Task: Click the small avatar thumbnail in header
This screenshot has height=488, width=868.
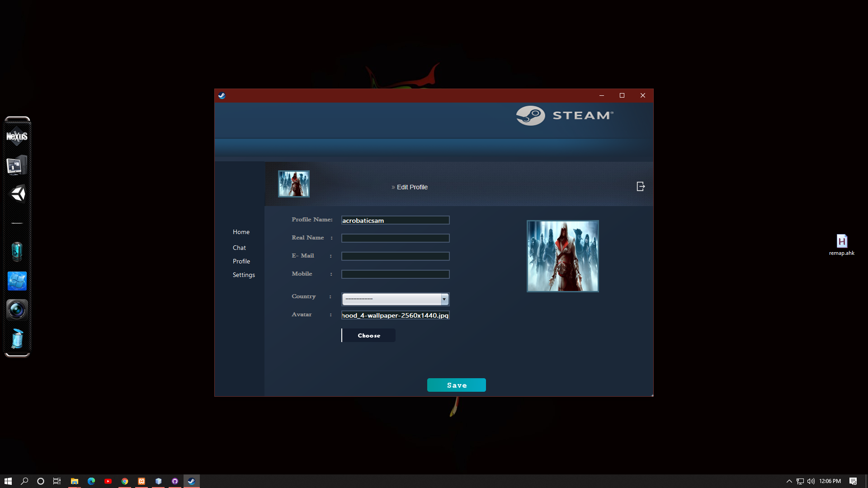Action: point(294,183)
